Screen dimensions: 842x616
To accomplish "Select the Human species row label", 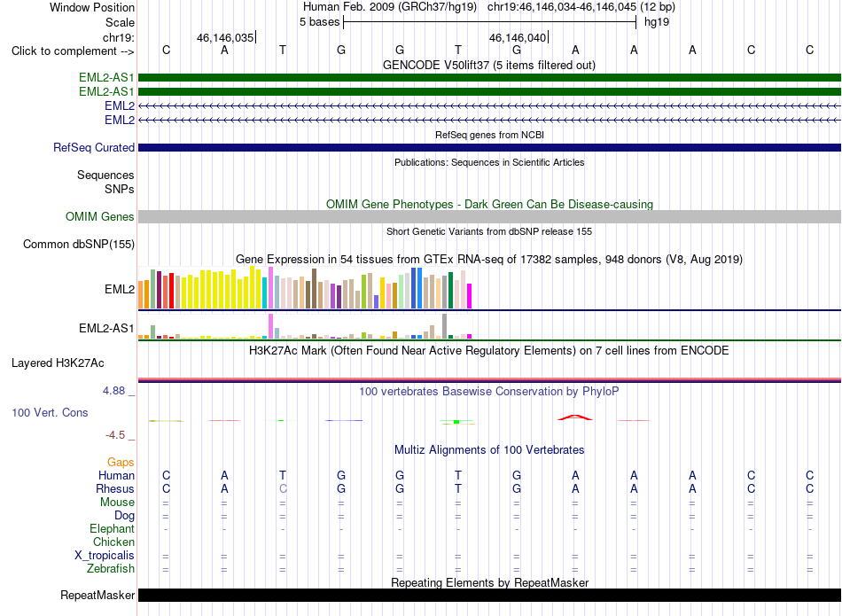I will (116, 476).
